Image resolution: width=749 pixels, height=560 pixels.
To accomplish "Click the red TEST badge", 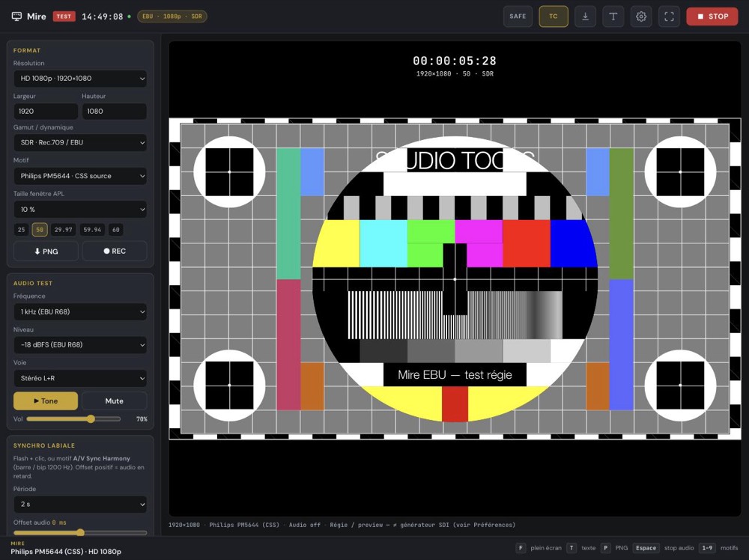I will coord(64,16).
